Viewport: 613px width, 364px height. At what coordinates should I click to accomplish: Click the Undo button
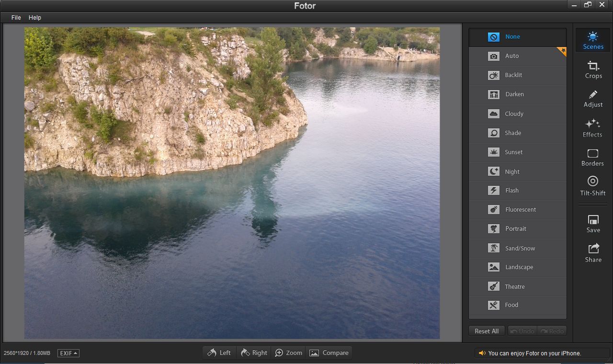522,331
